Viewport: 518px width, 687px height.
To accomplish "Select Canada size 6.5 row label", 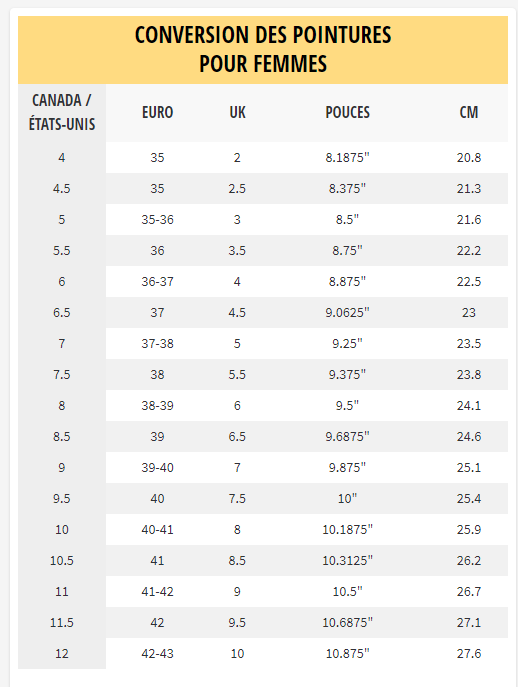I will (62, 313).
